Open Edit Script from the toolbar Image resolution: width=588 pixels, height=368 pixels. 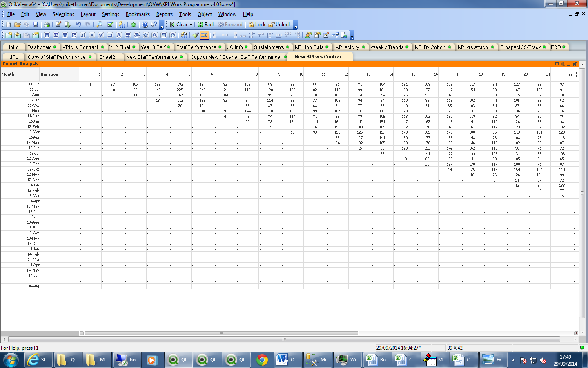pos(58,25)
